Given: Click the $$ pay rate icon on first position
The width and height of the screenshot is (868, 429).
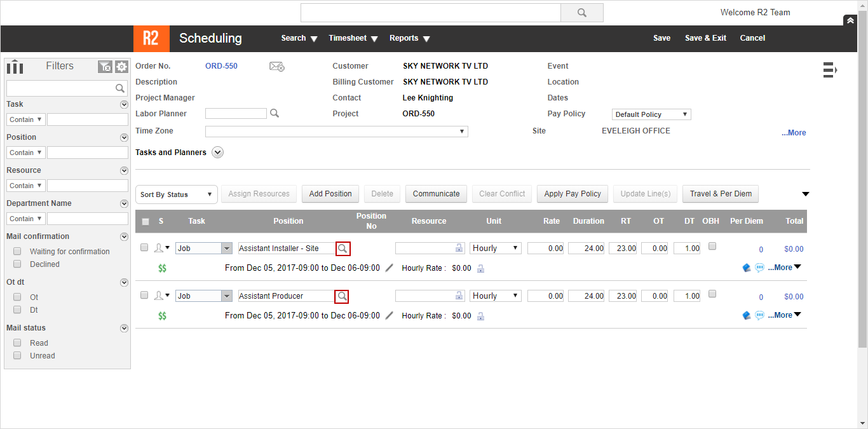Looking at the screenshot, I should pos(162,268).
